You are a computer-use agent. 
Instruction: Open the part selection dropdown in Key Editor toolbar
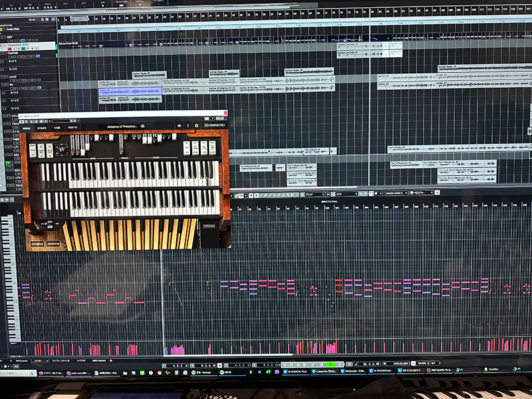tap(396, 193)
